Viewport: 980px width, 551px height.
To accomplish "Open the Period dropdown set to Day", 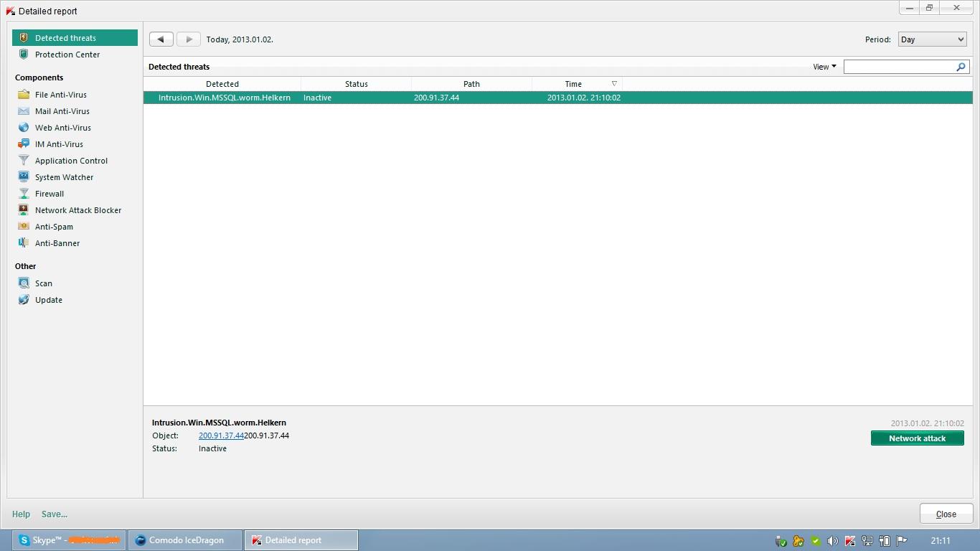I will pos(932,39).
